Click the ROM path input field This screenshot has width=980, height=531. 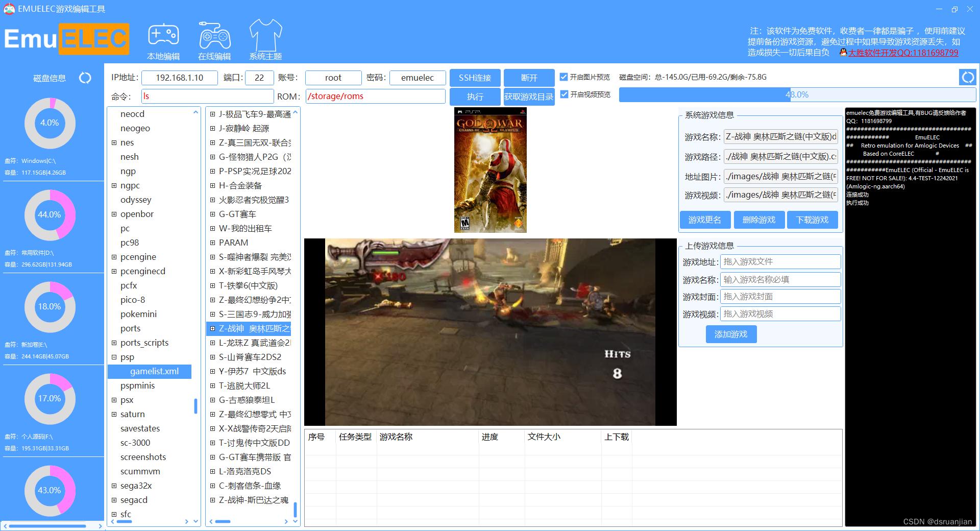(x=376, y=96)
